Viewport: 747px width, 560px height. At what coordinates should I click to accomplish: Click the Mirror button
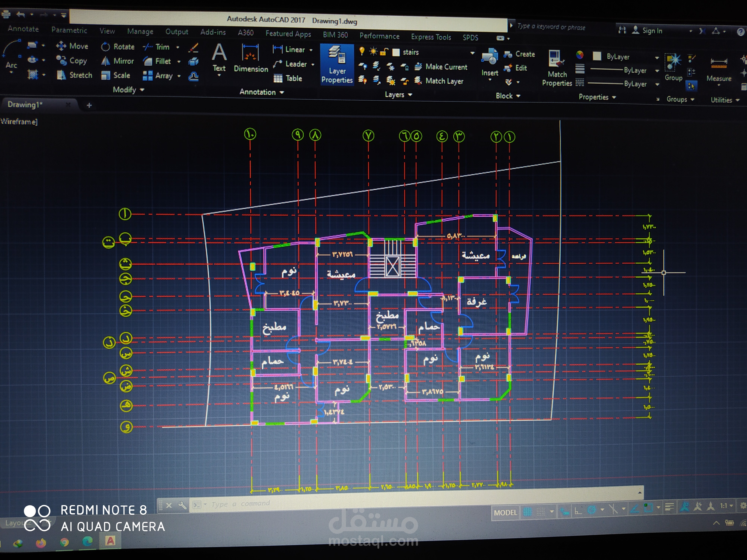point(117,61)
